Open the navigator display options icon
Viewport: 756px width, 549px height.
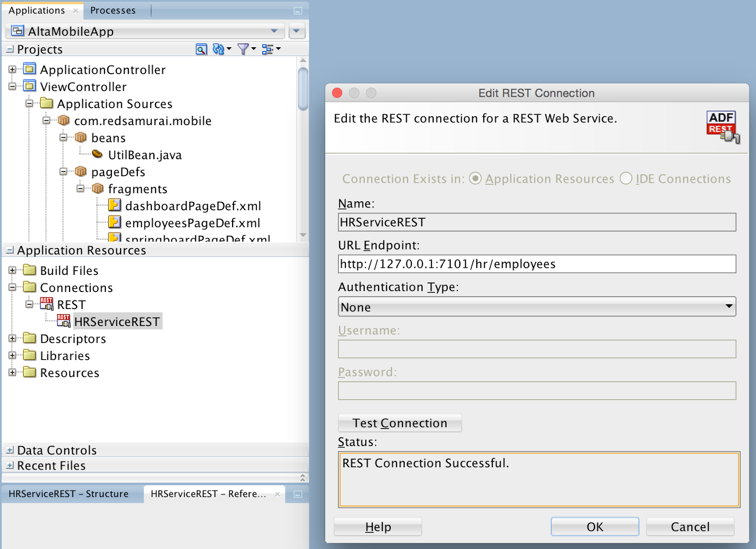[268, 49]
